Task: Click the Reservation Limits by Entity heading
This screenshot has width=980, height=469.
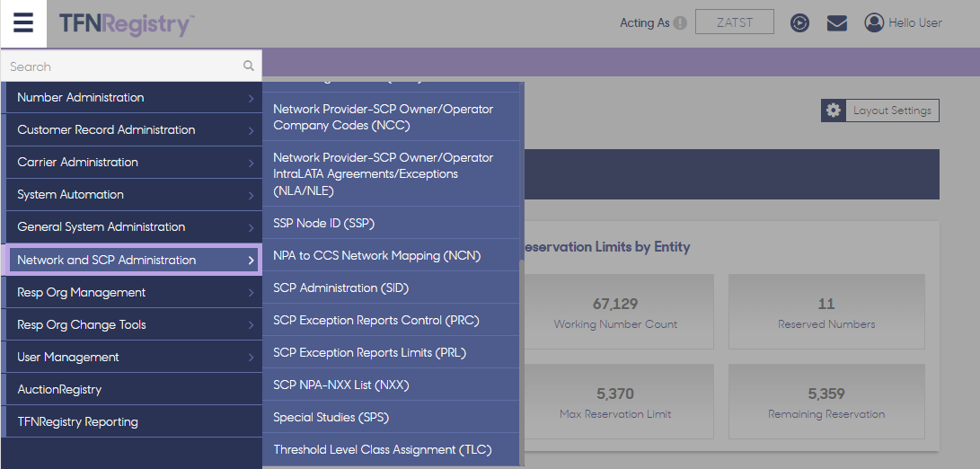Action: click(x=607, y=247)
